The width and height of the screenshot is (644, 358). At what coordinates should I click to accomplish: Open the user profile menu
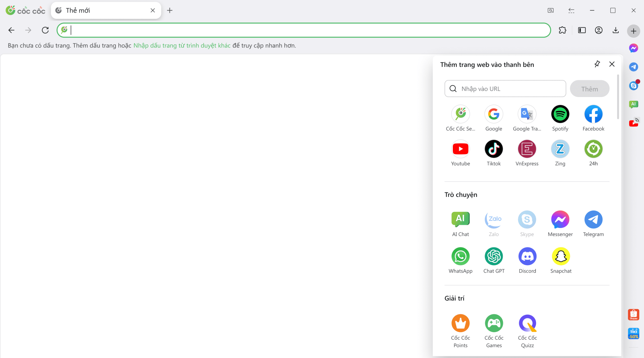pyautogui.click(x=598, y=30)
